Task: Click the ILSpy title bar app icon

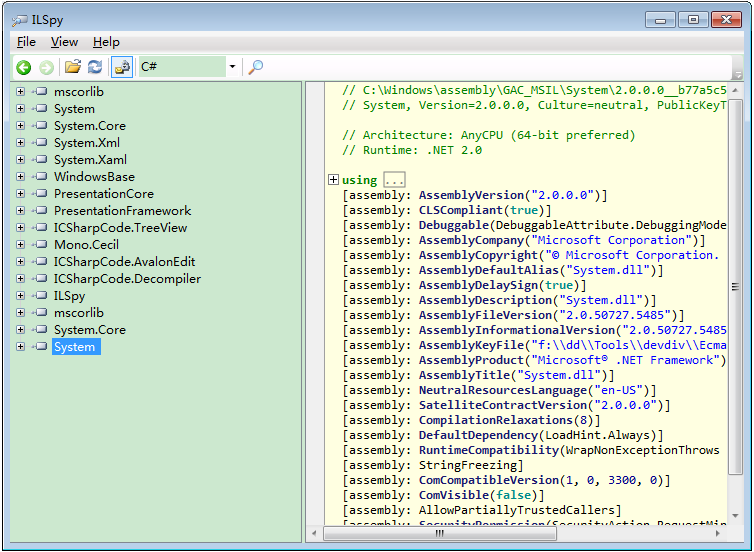Action: (x=20, y=20)
